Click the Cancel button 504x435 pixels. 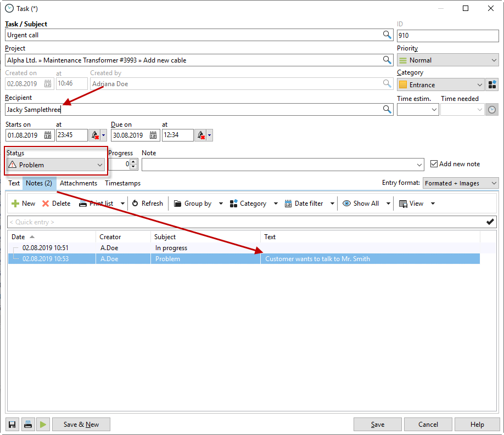click(428, 424)
